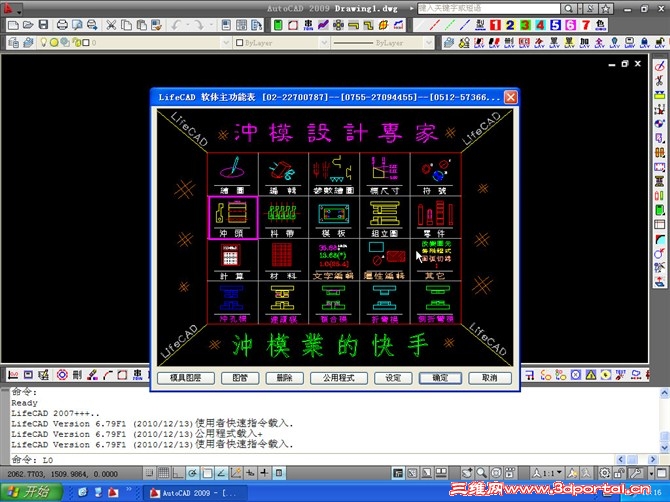
Task: Close the LifeCAD function table dialog
Action: [x=510, y=97]
